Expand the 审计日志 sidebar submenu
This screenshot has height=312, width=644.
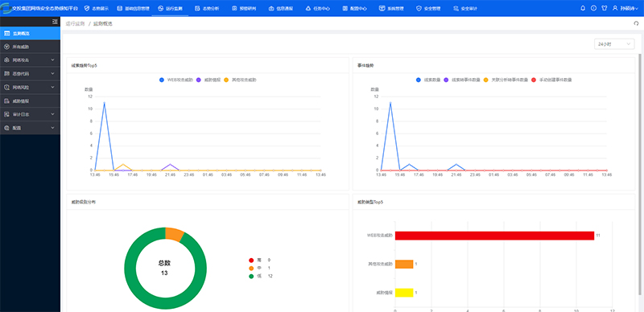tap(30, 114)
